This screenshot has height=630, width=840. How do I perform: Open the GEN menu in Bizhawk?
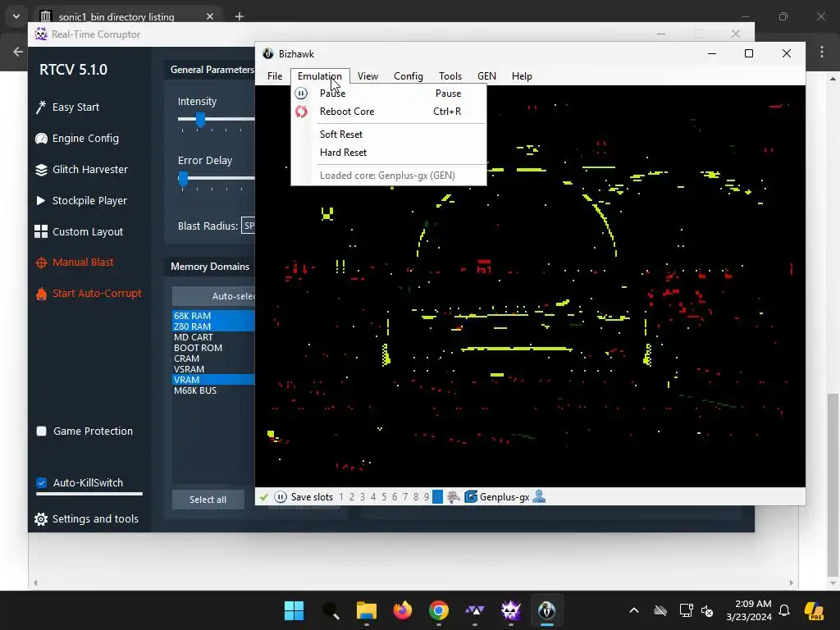coord(486,76)
